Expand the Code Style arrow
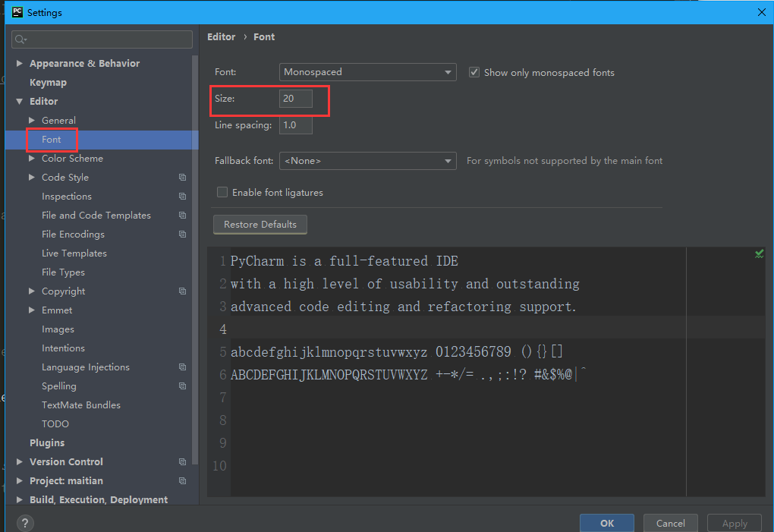The image size is (774, 532). [32, 177]
